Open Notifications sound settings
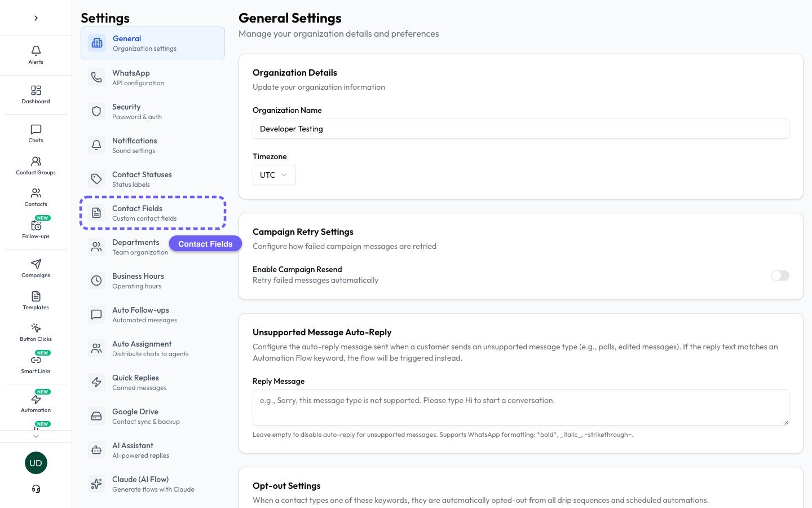 pos(153,145)
